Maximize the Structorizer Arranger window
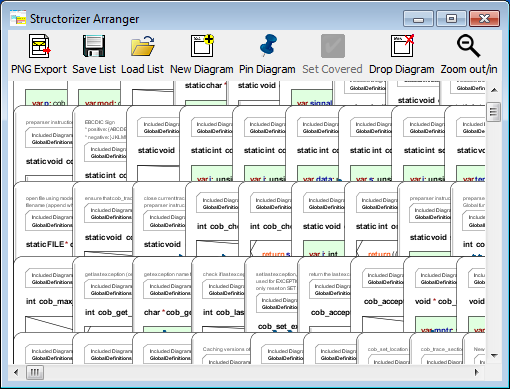 click(451, 18)
